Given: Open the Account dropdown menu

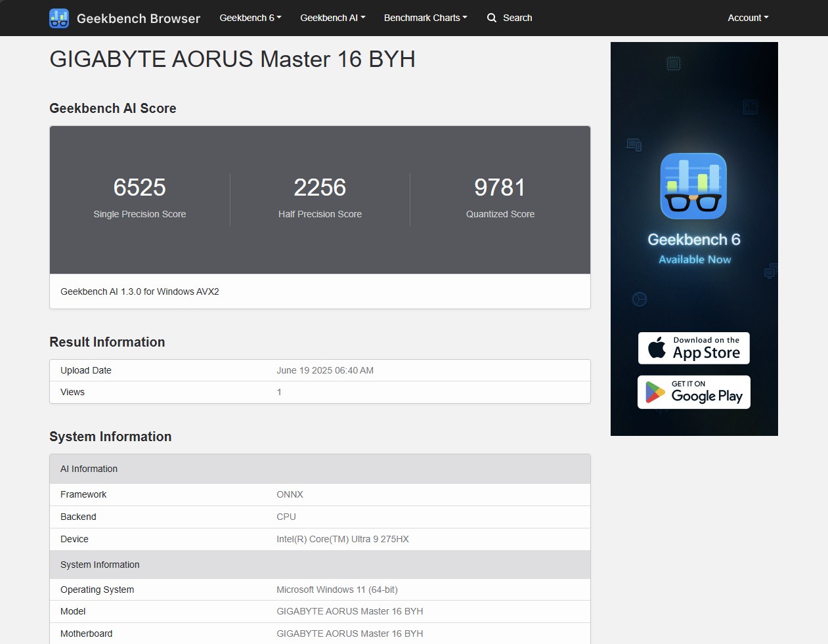Looking at the screenshot, I should pyautogui.click(x=748, y=18).
